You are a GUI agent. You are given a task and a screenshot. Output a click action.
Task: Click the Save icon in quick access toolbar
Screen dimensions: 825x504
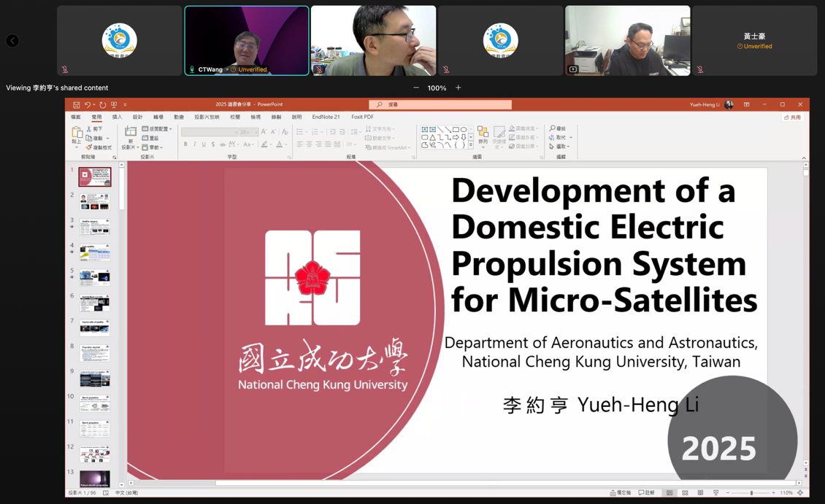[x=76, y=105]
